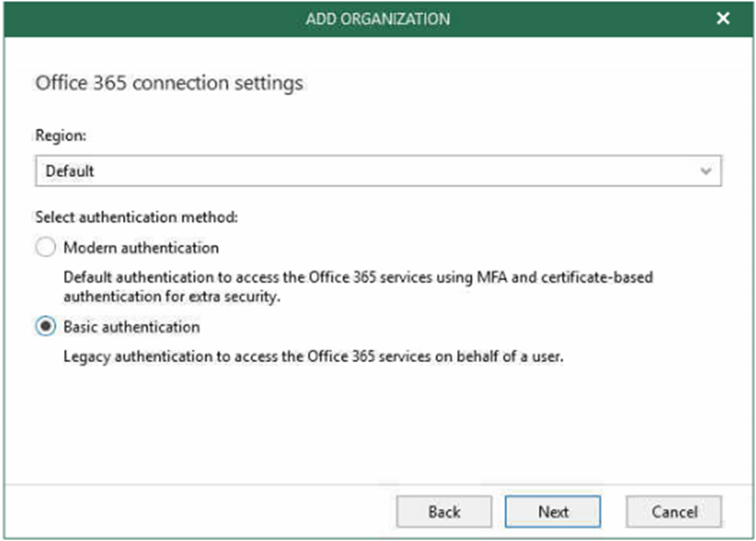The height and width of the screenshot is (541, 756).
Task: Close the Add Organization dialog
Action: [x=723, y=19]
